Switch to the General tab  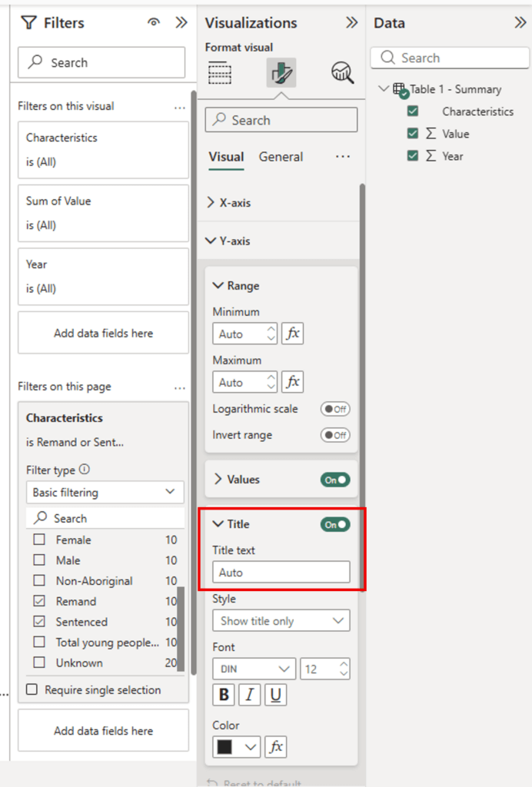[x=281, y=157]
